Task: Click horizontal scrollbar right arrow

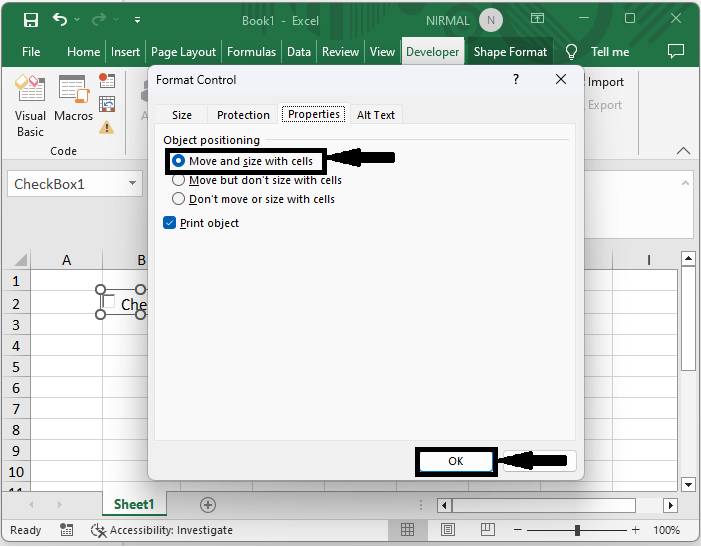Action: tap(670, 506)
